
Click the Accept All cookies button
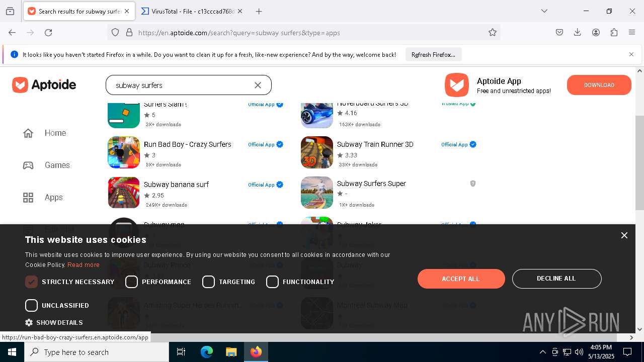coord(461,279)
